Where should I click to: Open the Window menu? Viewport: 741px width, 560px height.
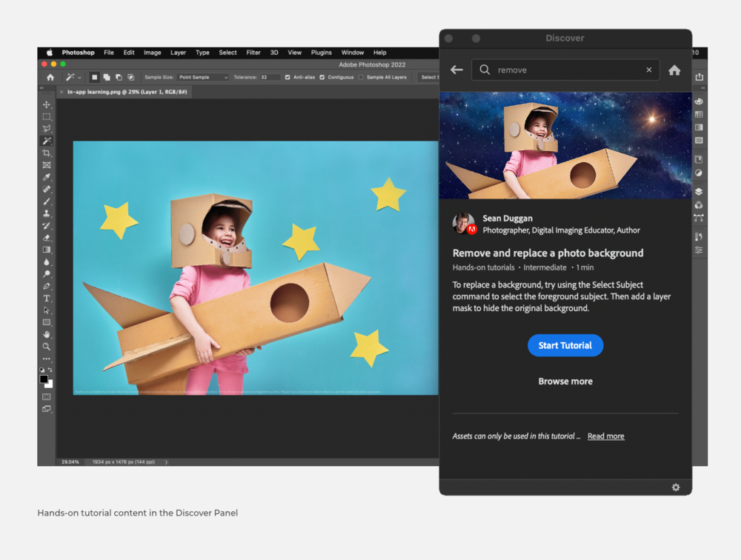[353, 53]
